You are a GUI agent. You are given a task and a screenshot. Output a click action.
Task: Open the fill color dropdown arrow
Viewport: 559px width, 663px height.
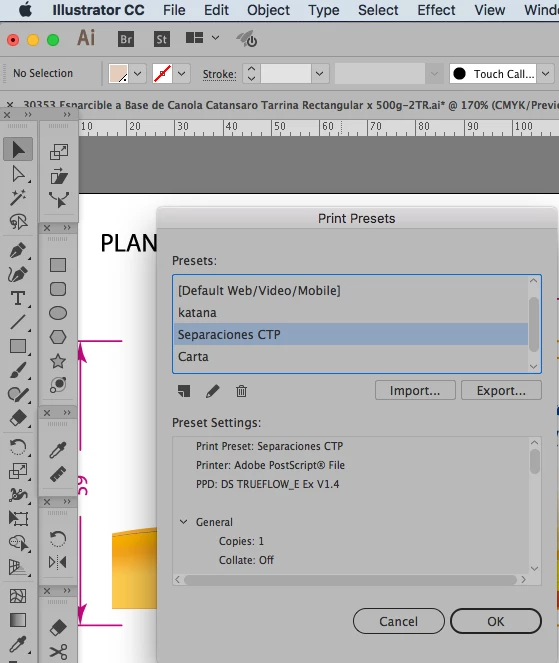coord(137,74)
